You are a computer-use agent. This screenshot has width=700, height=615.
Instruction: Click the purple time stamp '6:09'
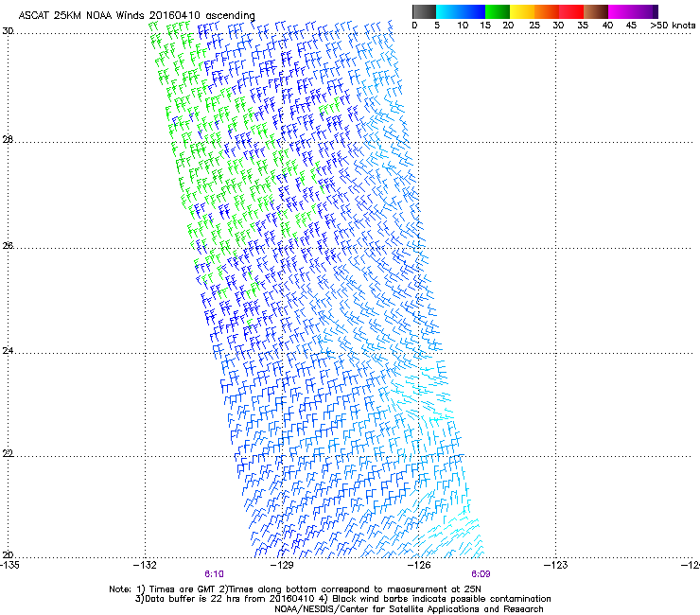coord(481,574)
